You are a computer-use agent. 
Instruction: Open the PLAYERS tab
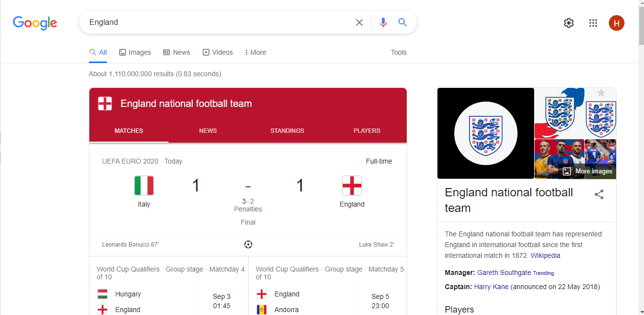coord(367,131)
